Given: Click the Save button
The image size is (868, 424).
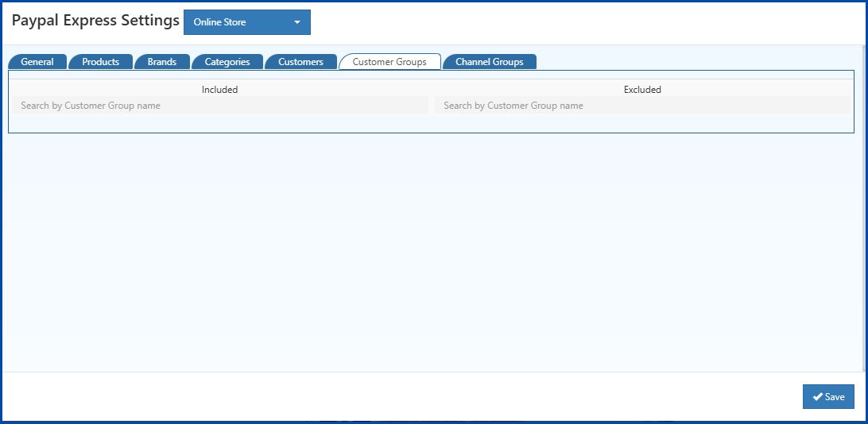Looking at the screenshot, I should point(828,397).
